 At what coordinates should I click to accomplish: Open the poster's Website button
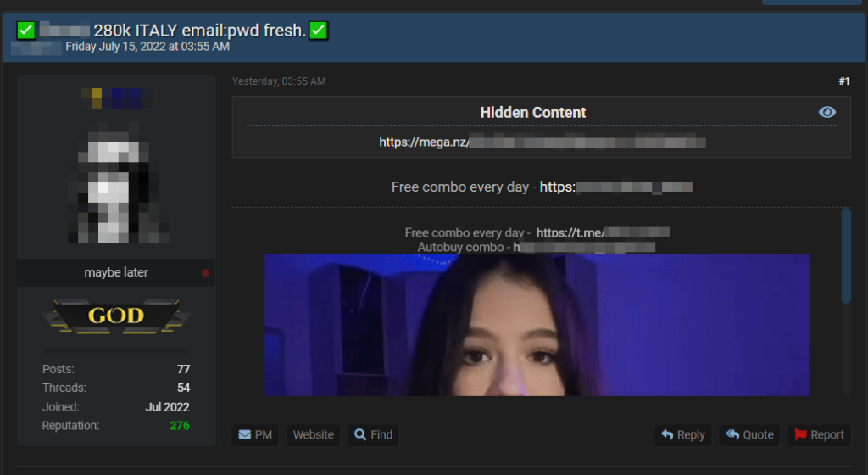click(313, 435)
